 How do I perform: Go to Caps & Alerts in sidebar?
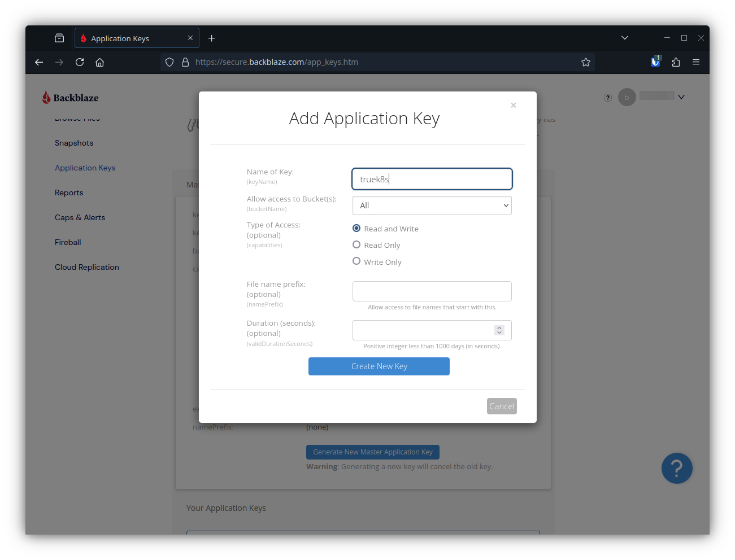tap(80, 217)
